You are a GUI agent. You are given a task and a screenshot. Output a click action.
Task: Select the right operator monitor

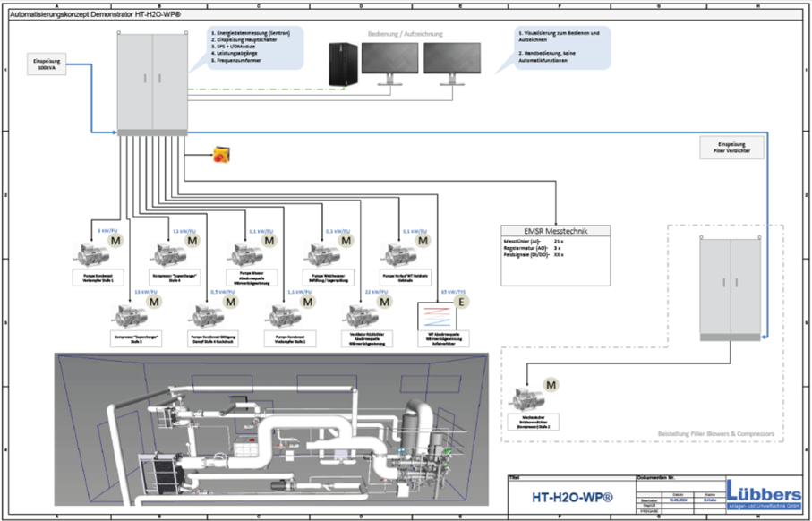tap(451, 62)
